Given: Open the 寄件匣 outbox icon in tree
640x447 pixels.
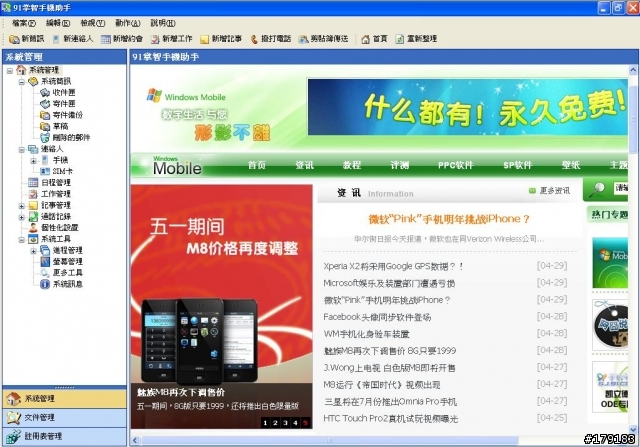Looking at the screenshot, I should pyautogui.click(x=45, y=104).
